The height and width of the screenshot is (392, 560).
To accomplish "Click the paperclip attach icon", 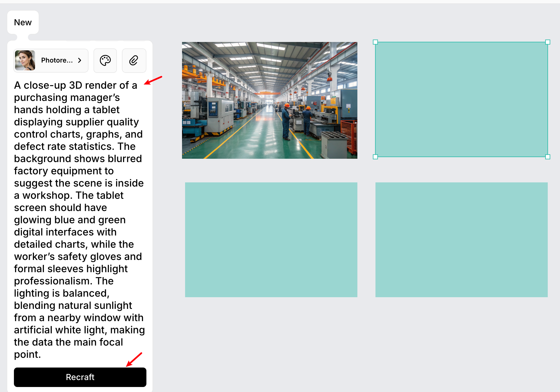I will point(134,60).
